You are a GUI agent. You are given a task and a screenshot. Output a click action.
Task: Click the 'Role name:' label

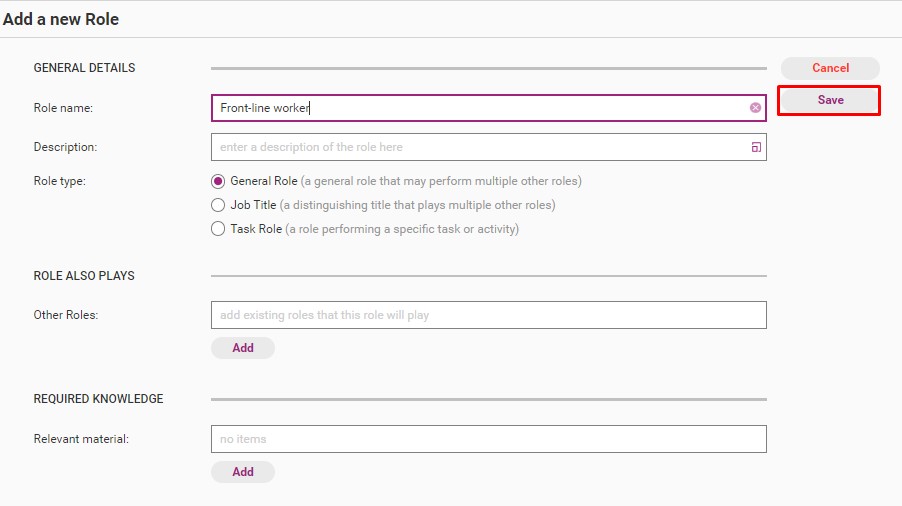pyautogui.click(x=63, y=108)
